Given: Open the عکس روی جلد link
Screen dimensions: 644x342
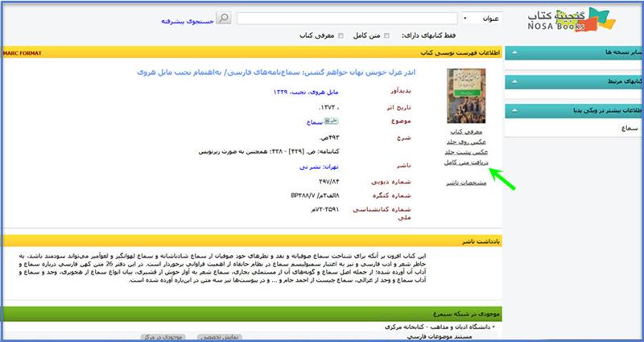Looking at the screenshot, I should 461,141.
